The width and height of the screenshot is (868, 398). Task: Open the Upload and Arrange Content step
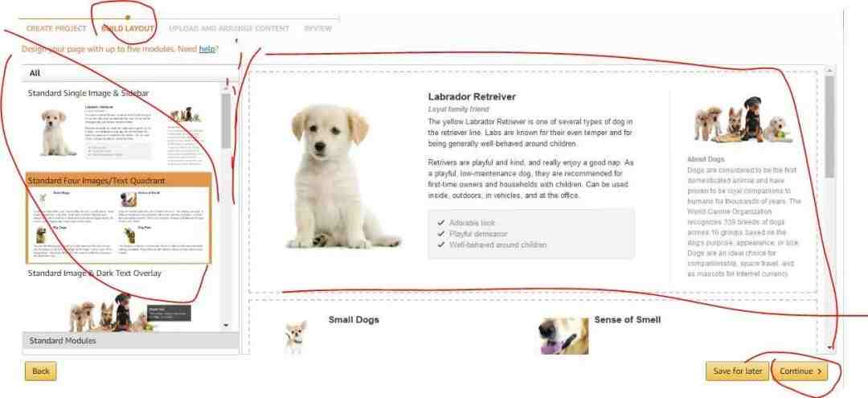(x=228, y=28)
